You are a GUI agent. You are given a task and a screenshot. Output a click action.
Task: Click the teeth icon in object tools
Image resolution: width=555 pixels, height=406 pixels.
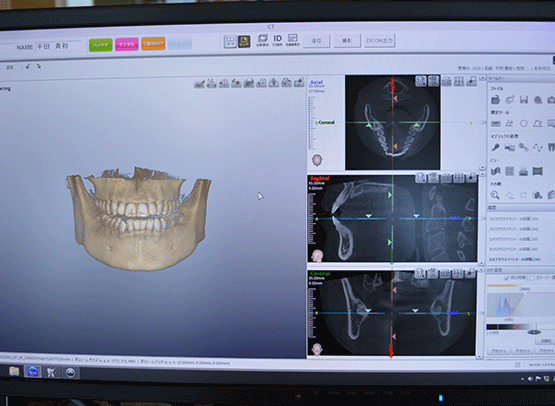point(551,147)
